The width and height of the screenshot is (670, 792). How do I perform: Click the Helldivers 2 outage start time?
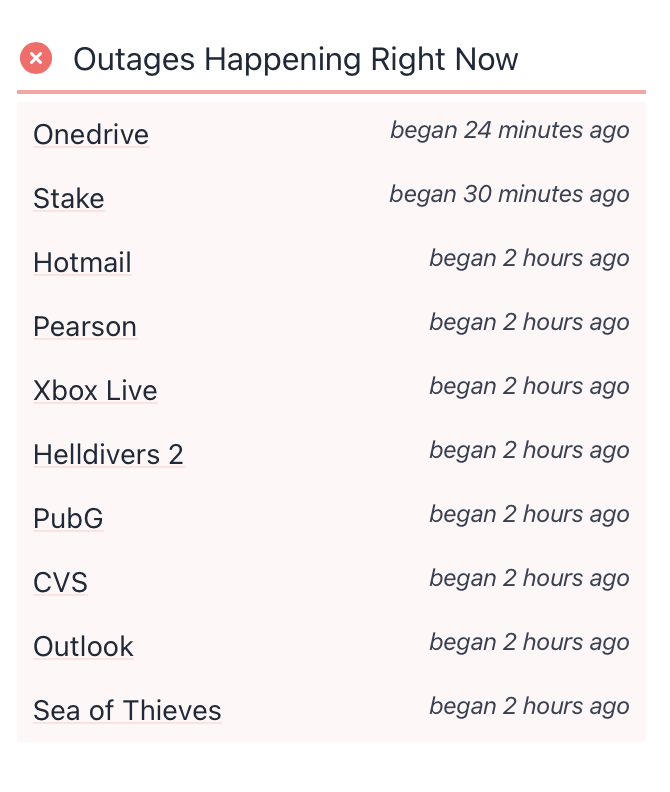(x=529, y=450)
